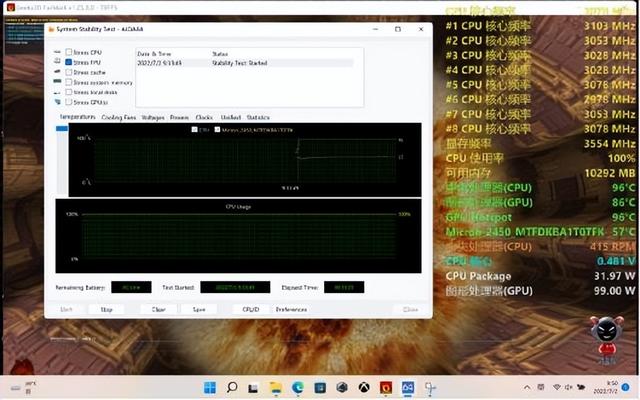640x400 pixels.
Task: Click the CPU icon beside Stress CPU
Action: (58, 52)
